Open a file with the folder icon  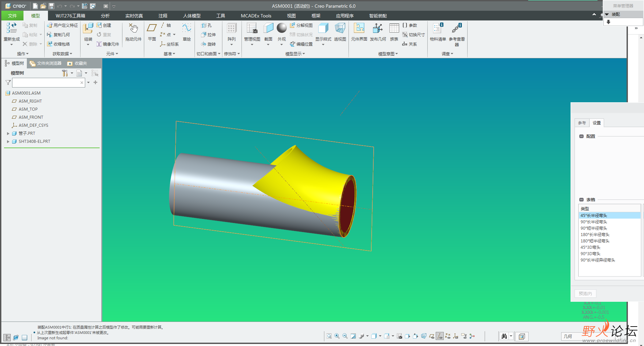pos(43,6)
